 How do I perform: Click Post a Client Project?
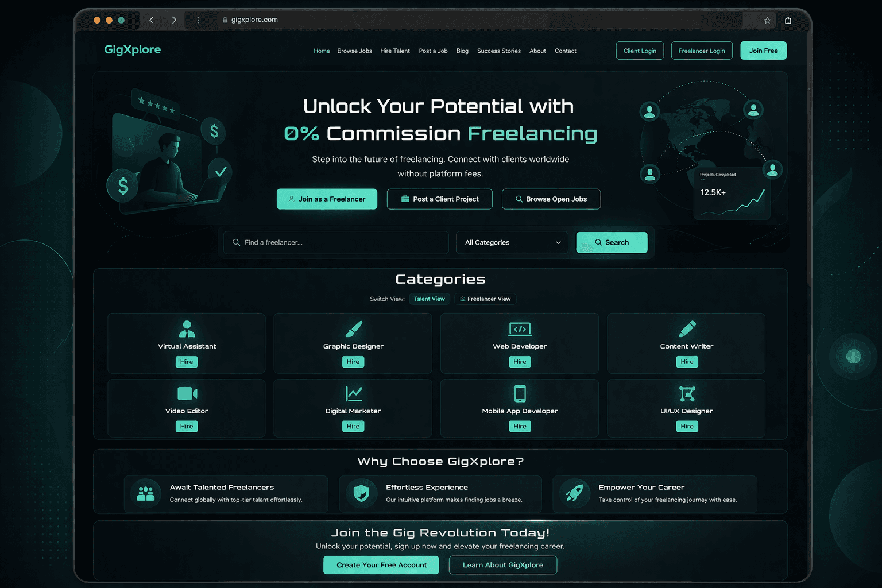point(440,199)
